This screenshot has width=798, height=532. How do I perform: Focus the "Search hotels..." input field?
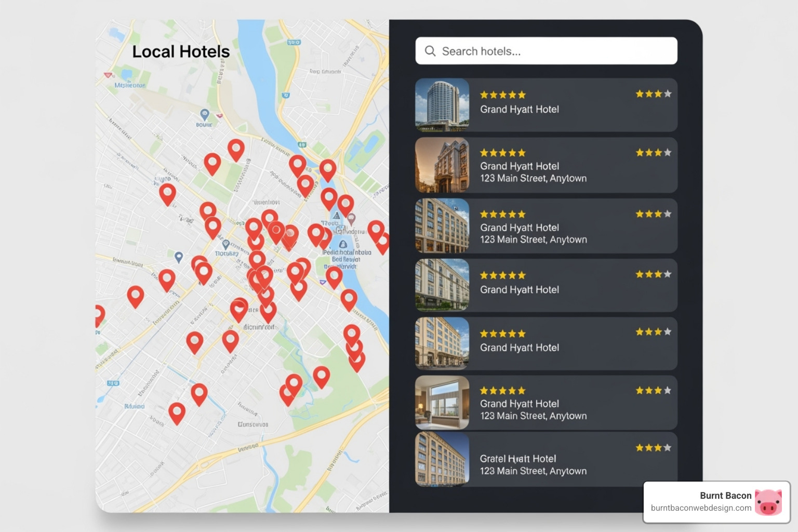(x=546, y=51)
